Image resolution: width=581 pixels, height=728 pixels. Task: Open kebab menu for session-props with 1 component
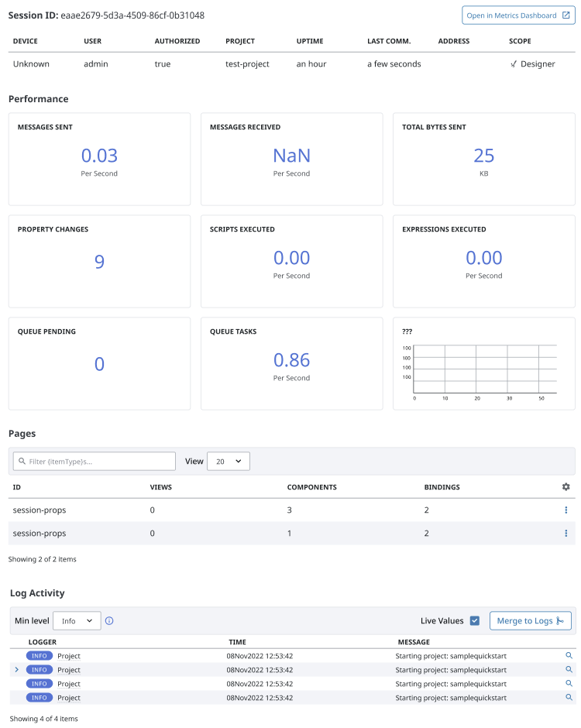566,533
